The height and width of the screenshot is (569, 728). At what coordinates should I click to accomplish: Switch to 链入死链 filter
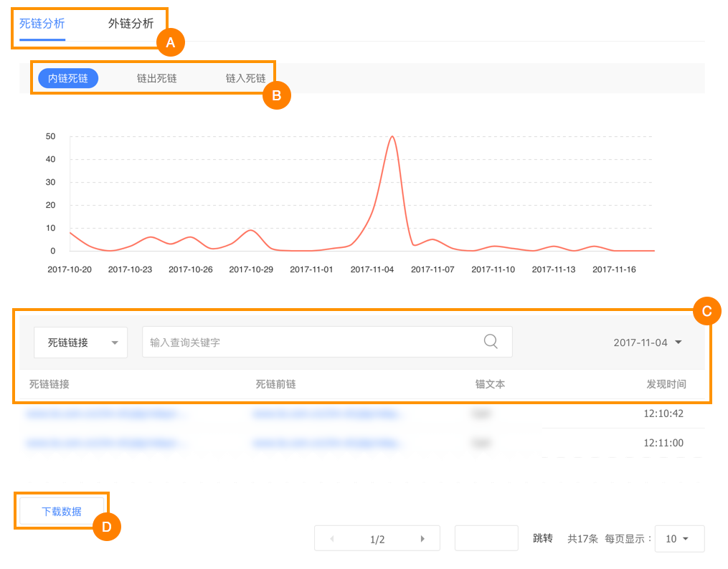(245, 78)
